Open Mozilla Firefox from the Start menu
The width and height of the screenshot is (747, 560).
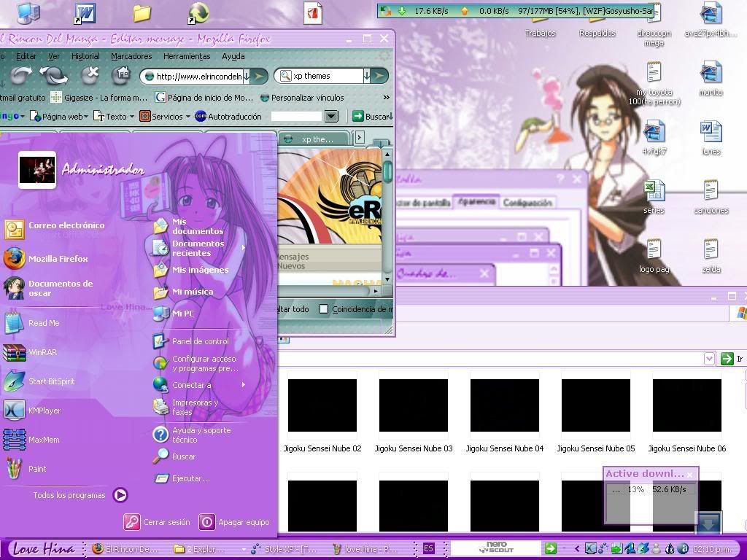click(x=47, y=259)
